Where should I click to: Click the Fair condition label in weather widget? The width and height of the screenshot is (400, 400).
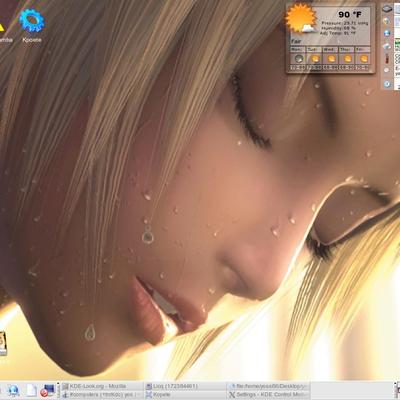tap(296, 41)
